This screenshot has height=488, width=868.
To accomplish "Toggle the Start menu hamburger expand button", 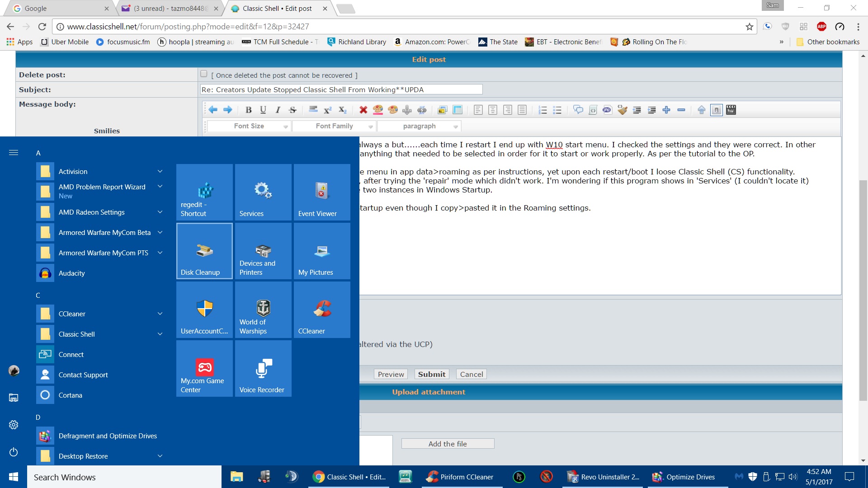I will (14, 153).
